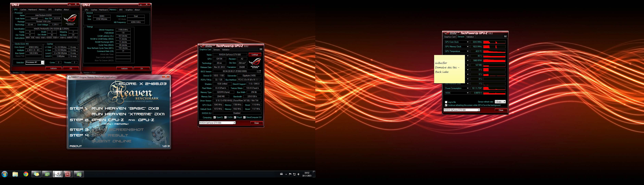This screenshot has width=644, height=185.
Task: Toggle the CUDA checkbox in GPU-Z
Action: (x=225, y=117)
